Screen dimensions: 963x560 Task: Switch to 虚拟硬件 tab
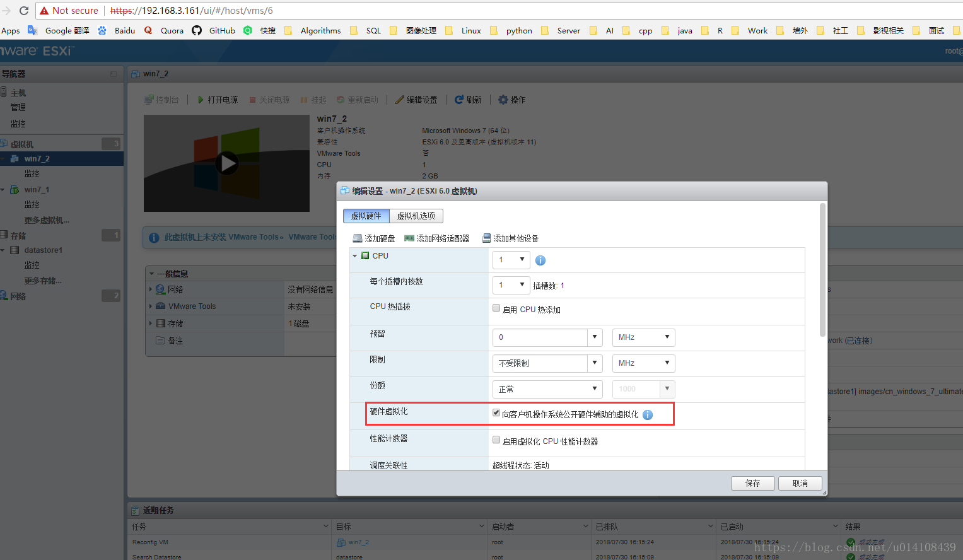tap(366, 216)
